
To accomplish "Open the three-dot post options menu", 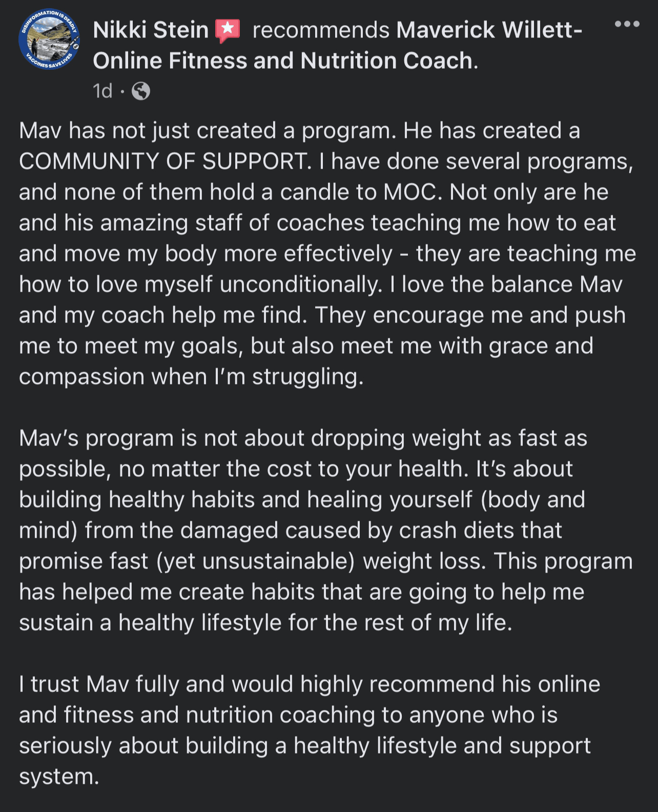I will [x=627, y=24].
